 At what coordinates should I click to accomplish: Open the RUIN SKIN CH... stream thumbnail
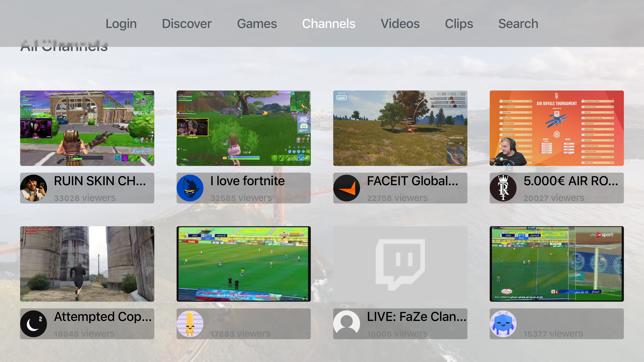click(87, 128)
